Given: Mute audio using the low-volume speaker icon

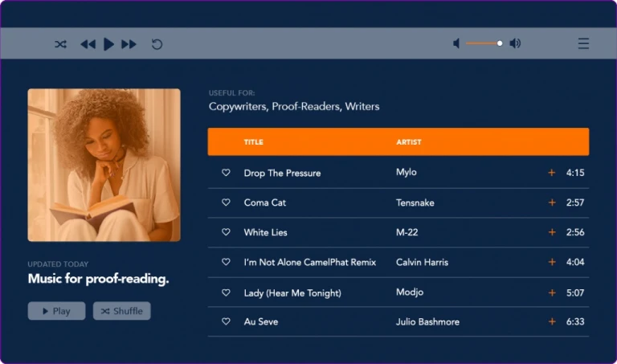Looking at the screenshot, I should (x=456, y=43).
